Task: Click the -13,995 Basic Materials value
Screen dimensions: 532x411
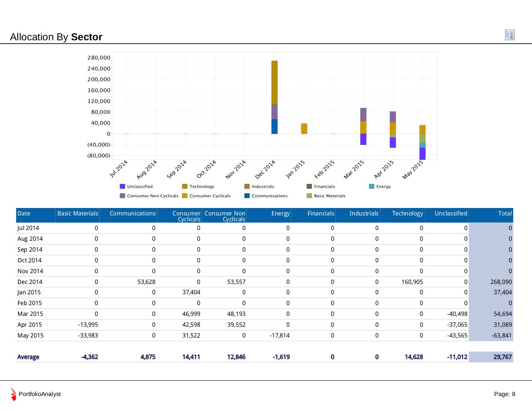Action: (88, 325)
